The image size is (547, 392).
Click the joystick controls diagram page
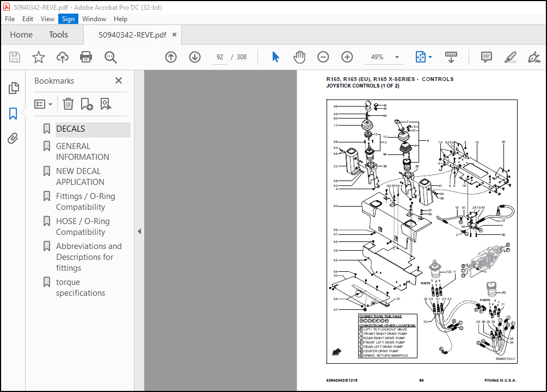(422, 232)
